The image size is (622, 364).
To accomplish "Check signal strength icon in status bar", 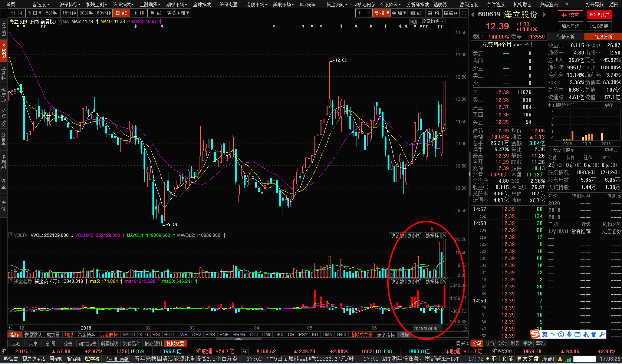I will point(568,359).
